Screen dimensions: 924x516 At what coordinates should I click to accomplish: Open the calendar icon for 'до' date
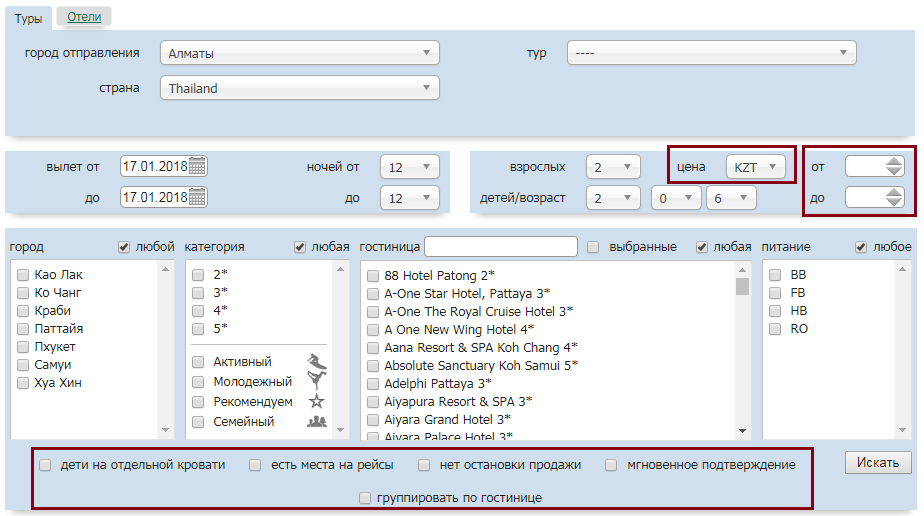pyautogui.click(x=197, y=197)
